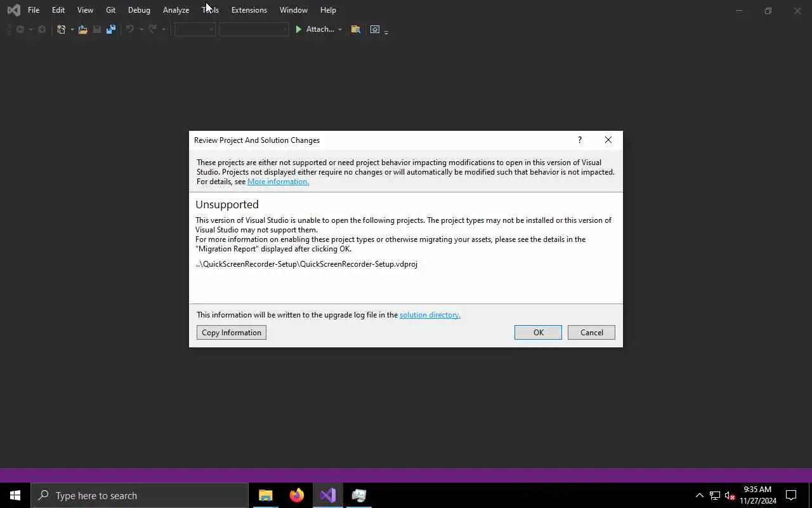Open the Analyze menu
Screen dimensions: 812x508
(x=176, y=10)
